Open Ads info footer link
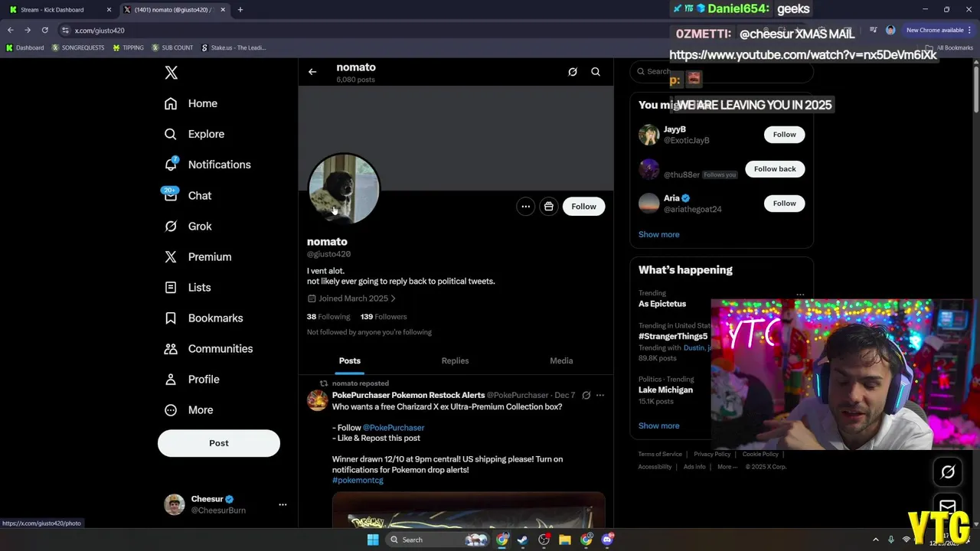 [x=694, y=467]
